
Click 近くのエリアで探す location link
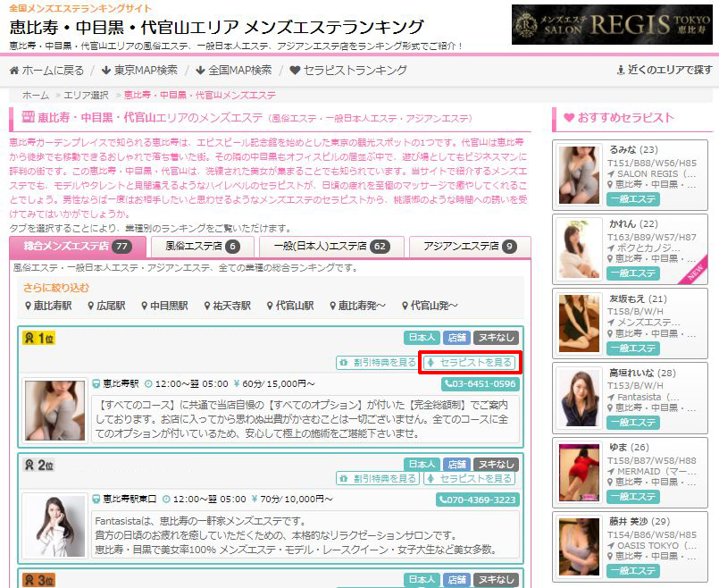[665, 70]
